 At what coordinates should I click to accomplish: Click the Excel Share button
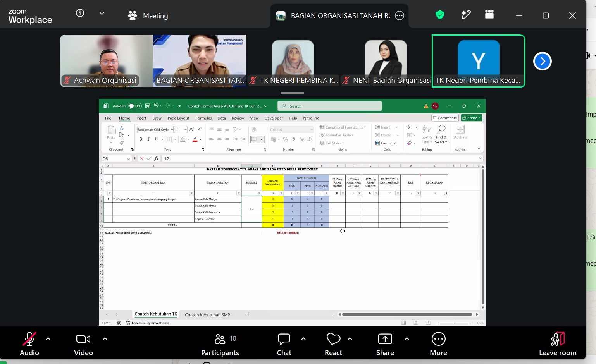[x=472, y=118]
